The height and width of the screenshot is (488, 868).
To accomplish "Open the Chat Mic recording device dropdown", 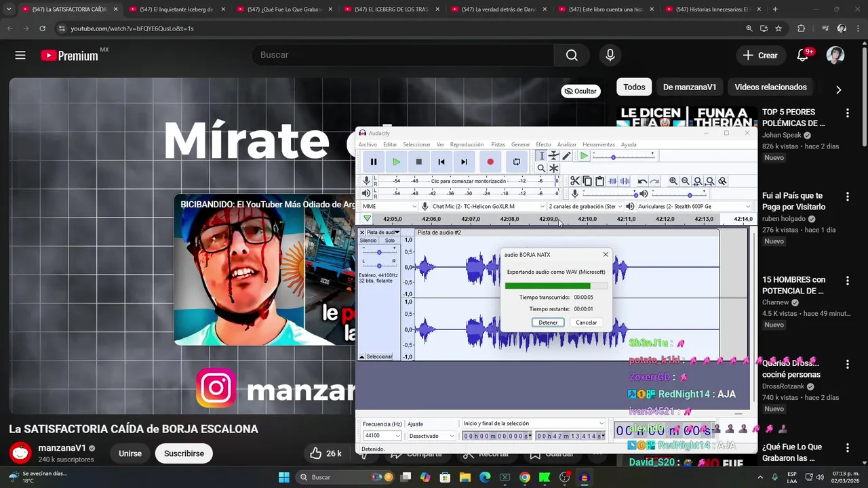I will coord(488,206).
